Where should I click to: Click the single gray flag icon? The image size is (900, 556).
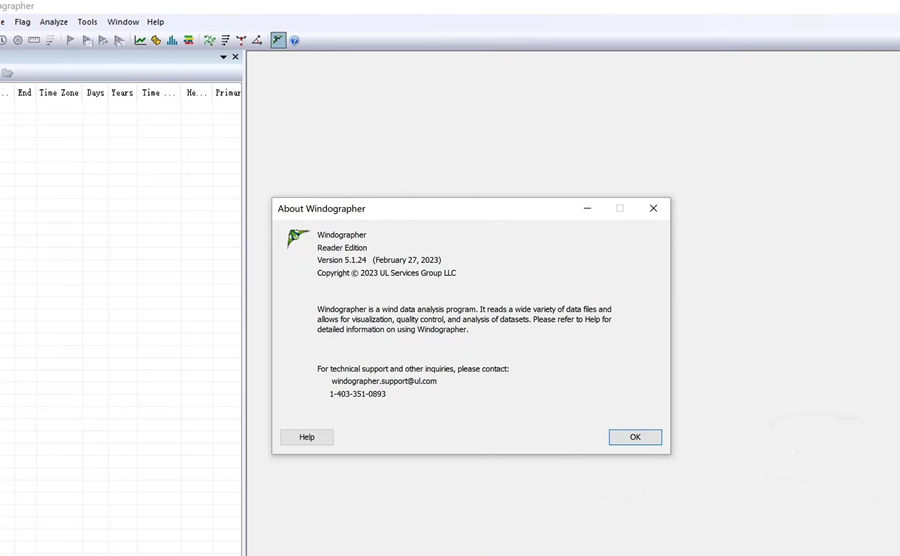71,40
